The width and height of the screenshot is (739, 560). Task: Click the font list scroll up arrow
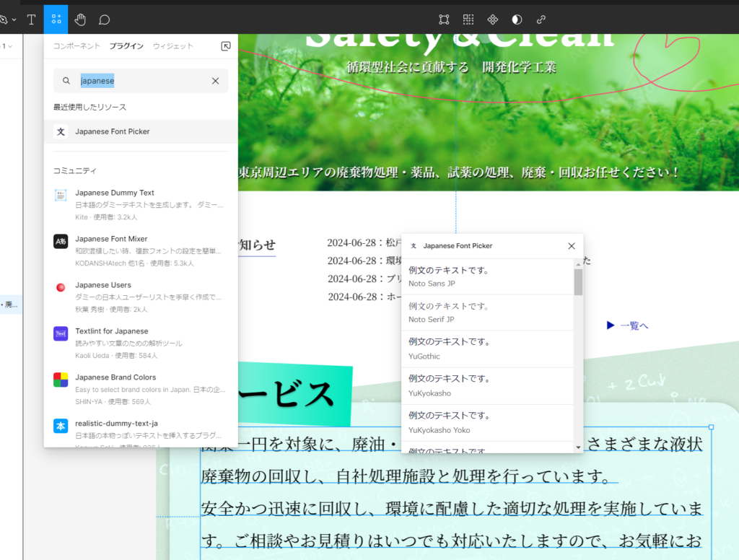point(578,264)
